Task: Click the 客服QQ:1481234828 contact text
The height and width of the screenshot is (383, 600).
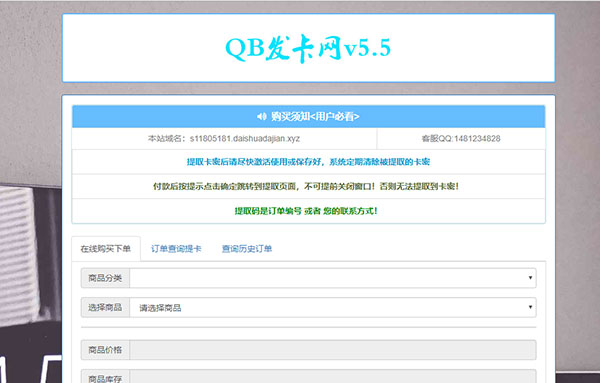Action: pos(461,139)
